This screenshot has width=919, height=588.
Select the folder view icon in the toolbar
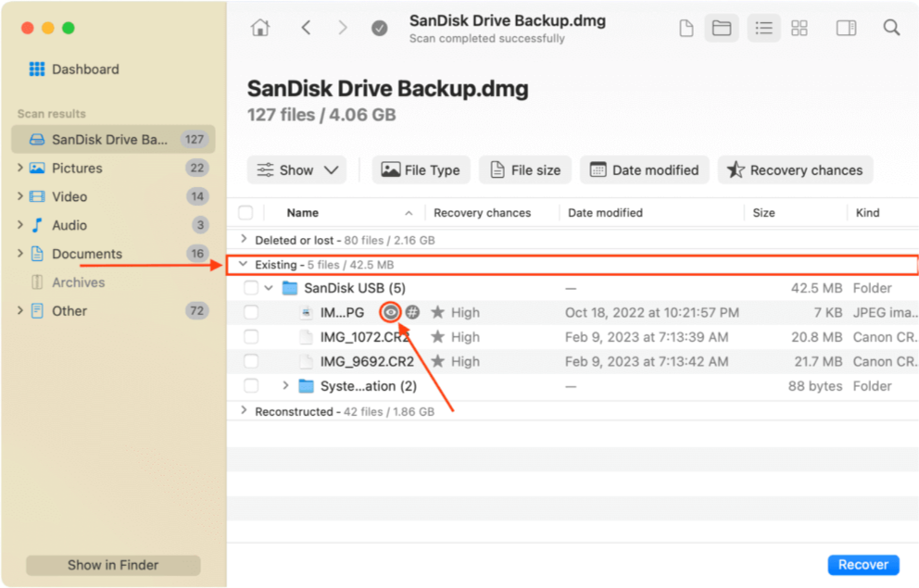click(x=721, y=29)
